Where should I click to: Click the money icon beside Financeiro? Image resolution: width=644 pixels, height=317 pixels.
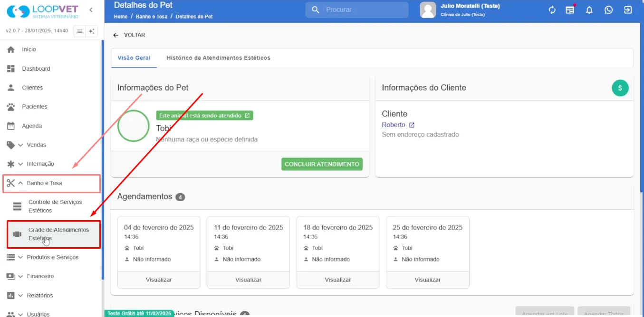[10, 276]
